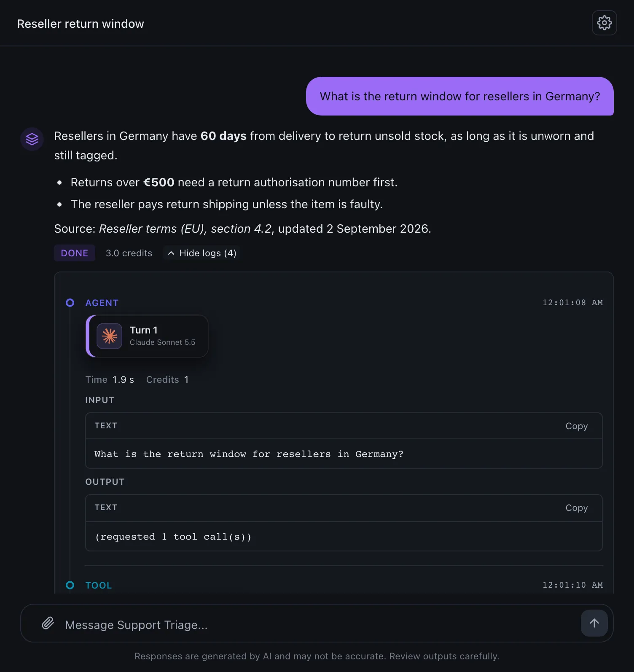Copy the OUTPUT text block
This screenshot has height=672, width=634.
pyautogui.click(x=576, y=508)
